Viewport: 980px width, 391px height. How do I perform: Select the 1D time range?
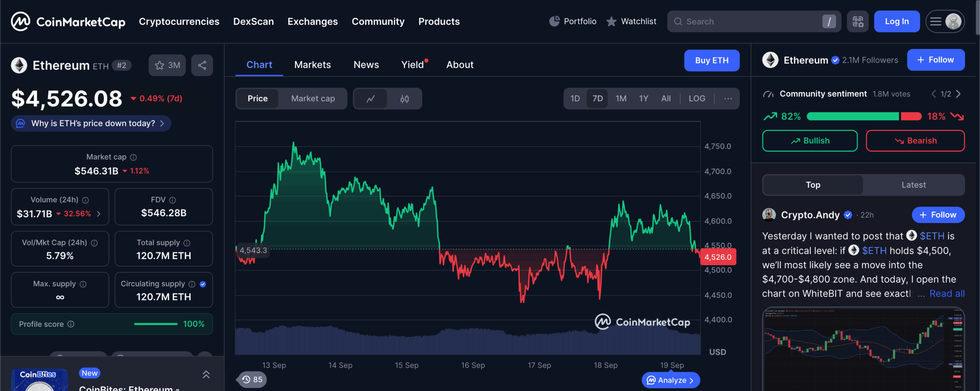pyautogui.click(x=575, y=99)
